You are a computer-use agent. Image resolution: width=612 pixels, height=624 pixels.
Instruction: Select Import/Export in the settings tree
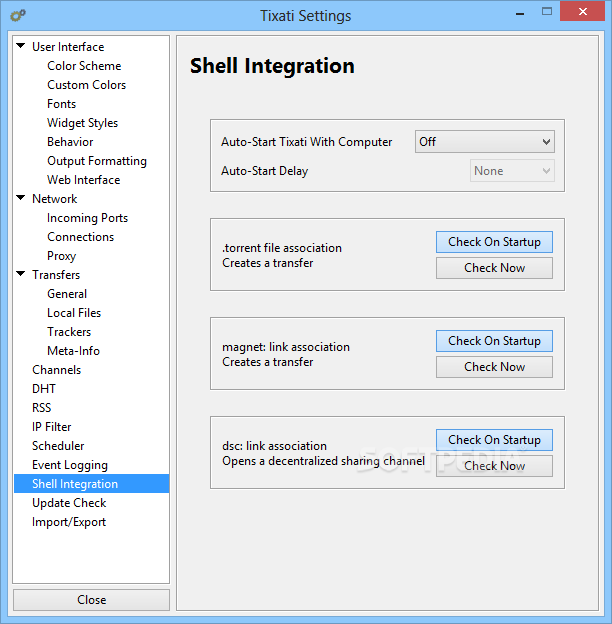(x=69, y=522)
